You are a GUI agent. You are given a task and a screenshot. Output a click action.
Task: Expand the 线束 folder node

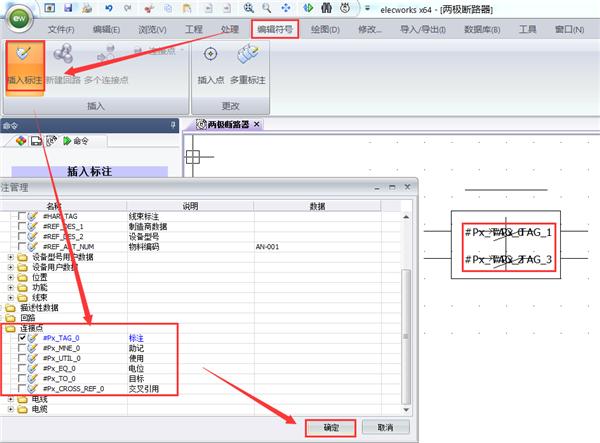tap(11, 297)
